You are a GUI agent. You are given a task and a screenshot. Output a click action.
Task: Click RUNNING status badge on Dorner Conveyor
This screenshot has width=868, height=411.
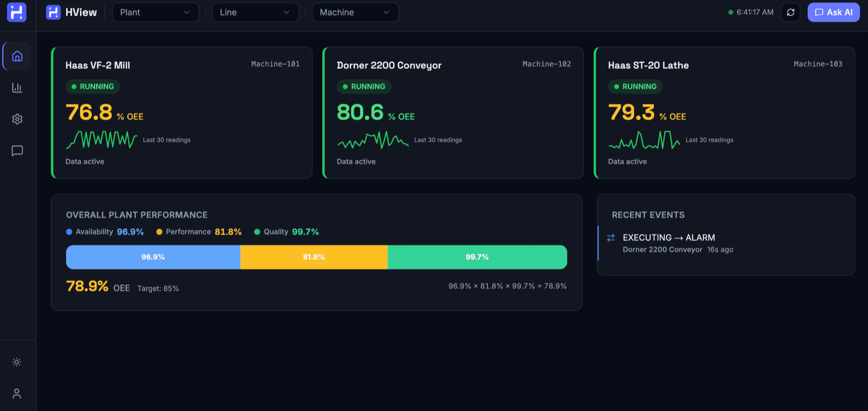(364, 87)
